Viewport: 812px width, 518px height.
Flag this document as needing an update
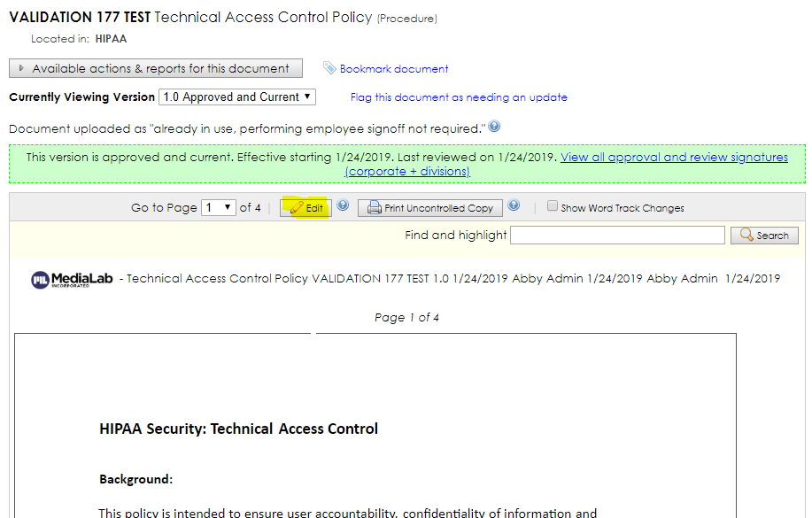tap(459, 97)
